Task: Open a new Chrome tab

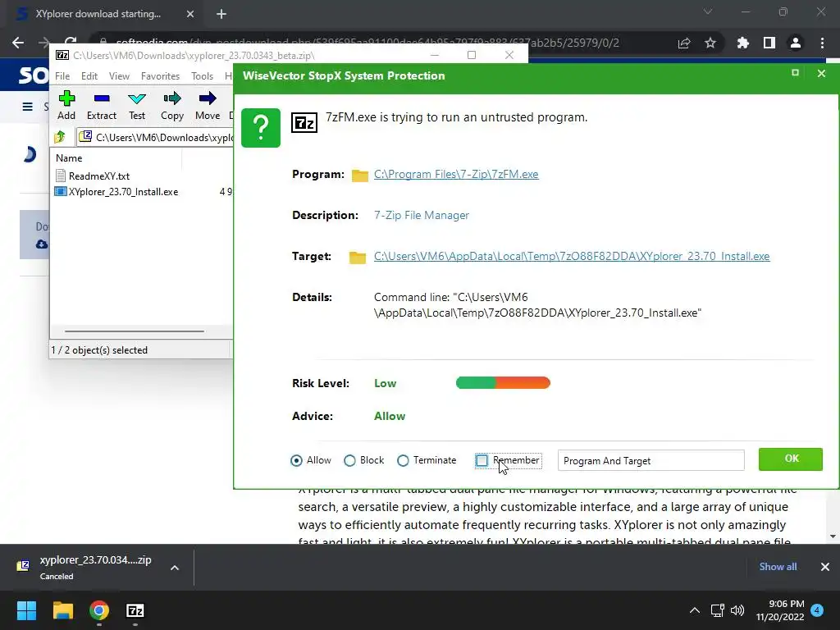Action: [221, 14]
